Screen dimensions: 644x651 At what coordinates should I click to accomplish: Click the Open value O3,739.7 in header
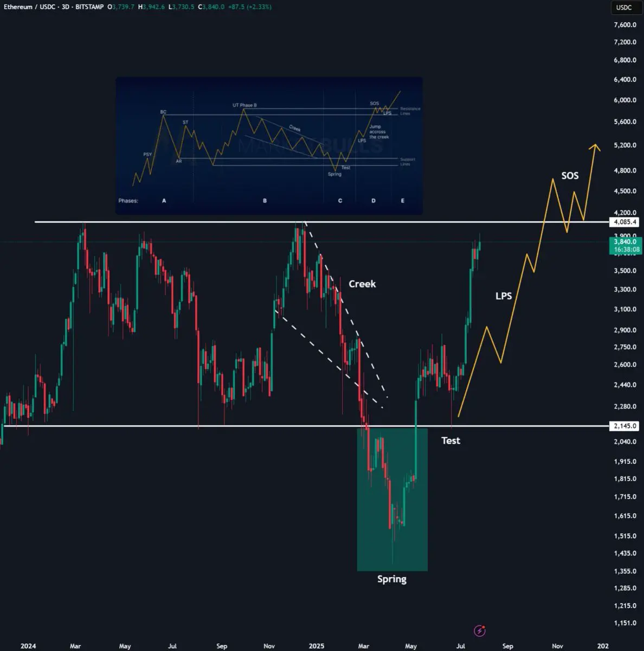tap(121, 7)
